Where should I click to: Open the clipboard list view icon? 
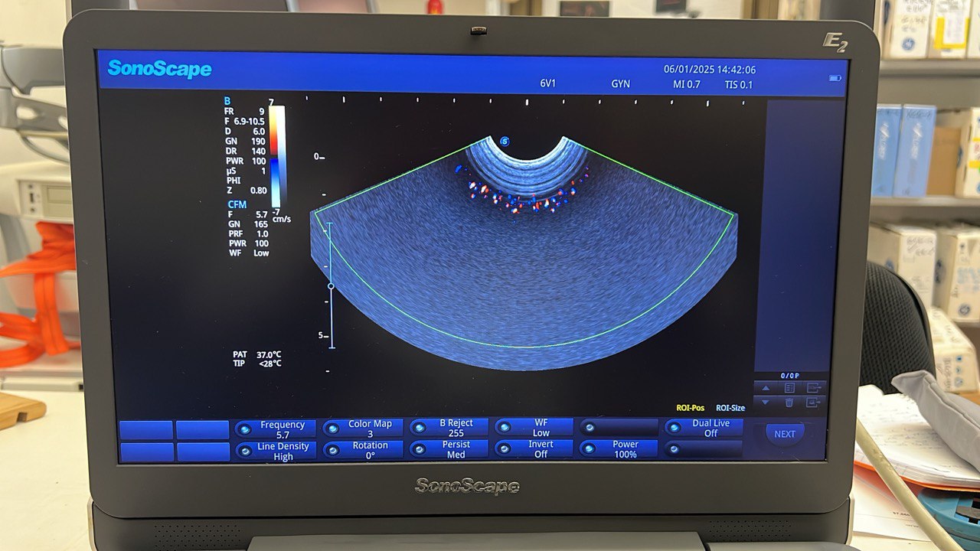(x=789, y=389)
